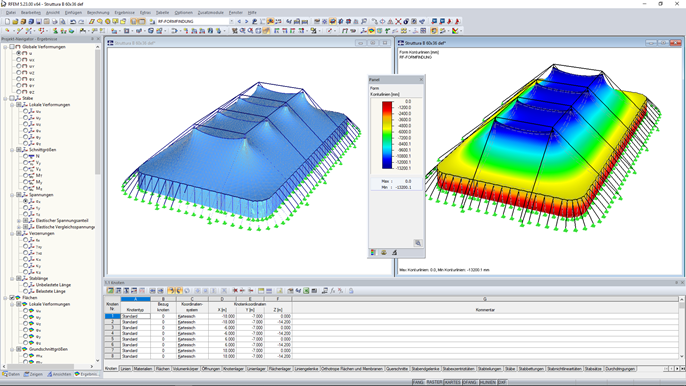686x386 pixels.
Task: Open Zusatzmodule menu
Action: pyautogui.click(x=210, y=13)
